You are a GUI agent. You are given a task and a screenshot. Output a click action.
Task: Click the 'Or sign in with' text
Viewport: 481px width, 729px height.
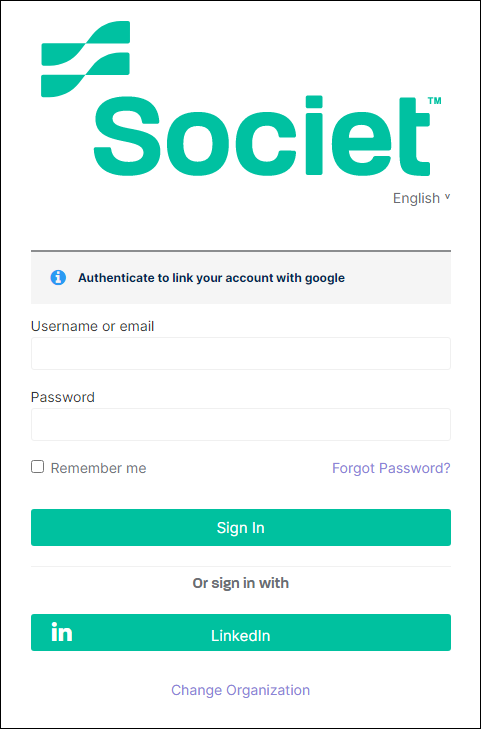[241, 583]
